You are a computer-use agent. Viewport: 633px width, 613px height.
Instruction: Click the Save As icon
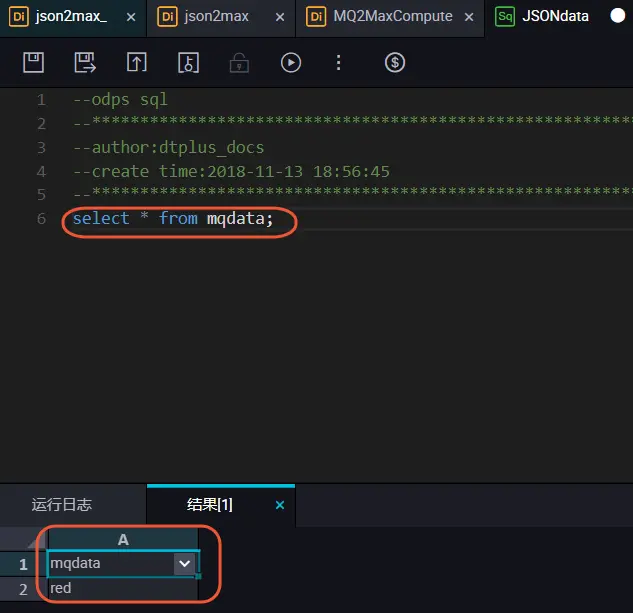pos(85,63)
